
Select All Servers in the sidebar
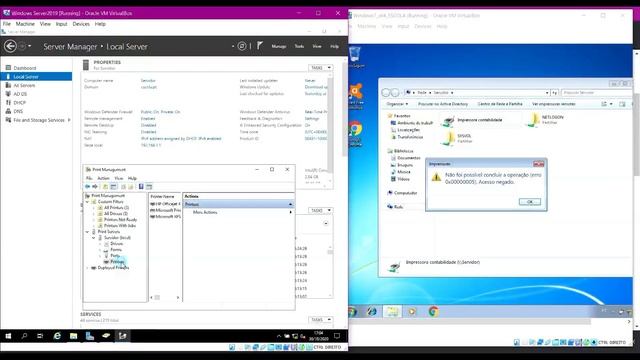24,85
